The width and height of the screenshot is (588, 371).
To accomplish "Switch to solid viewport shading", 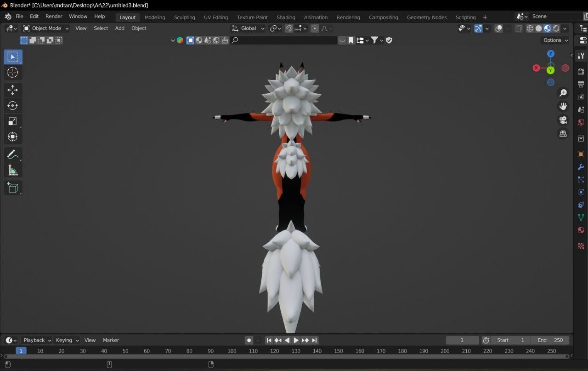I will point(539,29).
